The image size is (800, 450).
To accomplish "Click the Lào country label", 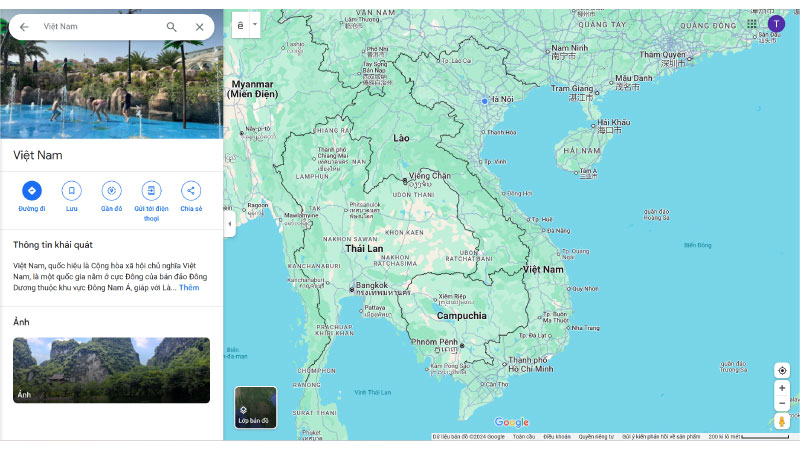I will (401, 138).
